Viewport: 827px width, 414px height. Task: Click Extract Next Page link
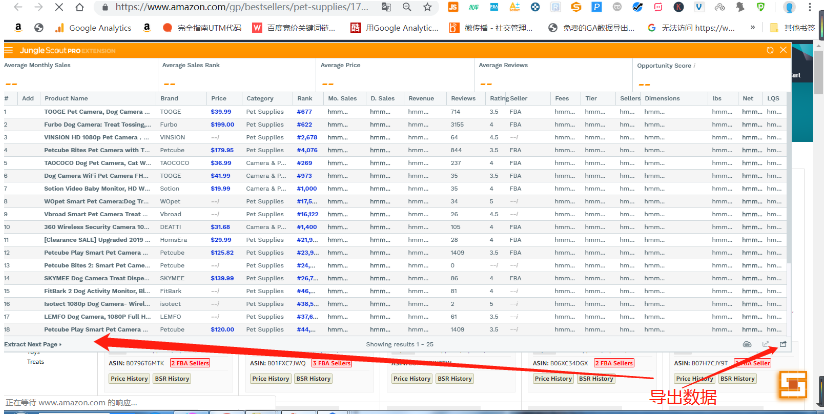coord(33,344)
